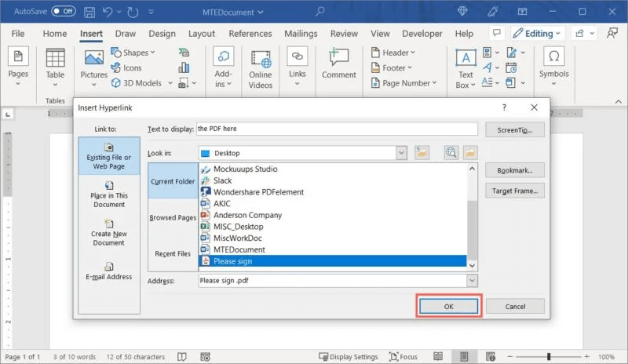Viewport: 628px width, 364px height.
Task: Open the search magnifier in title bar
Action: pyautogui.click(x=319, y=12)
